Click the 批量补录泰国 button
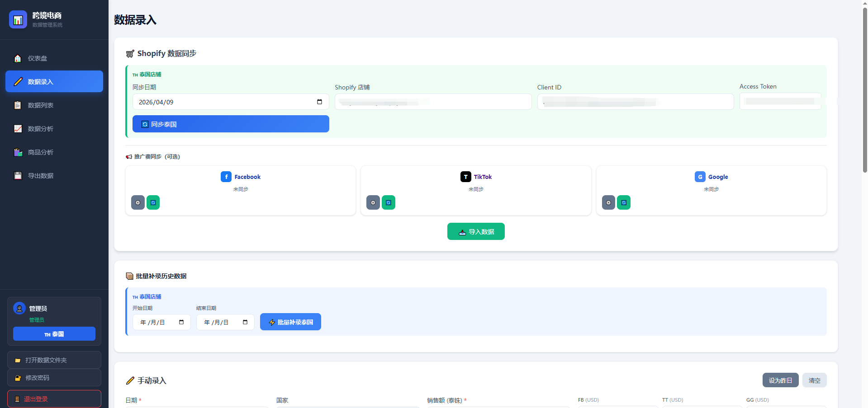The height and width of the screenshot is (408, 868). click(x=290, y=322)
